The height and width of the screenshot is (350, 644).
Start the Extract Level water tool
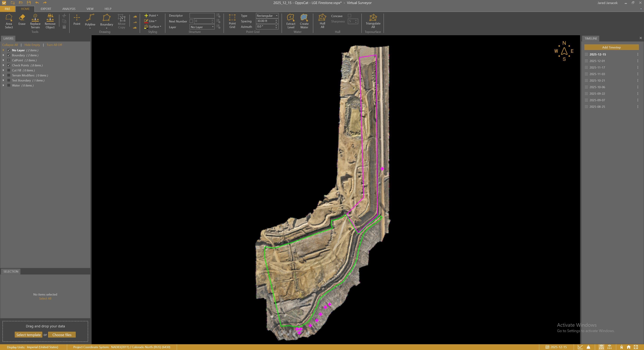(291, 21)
